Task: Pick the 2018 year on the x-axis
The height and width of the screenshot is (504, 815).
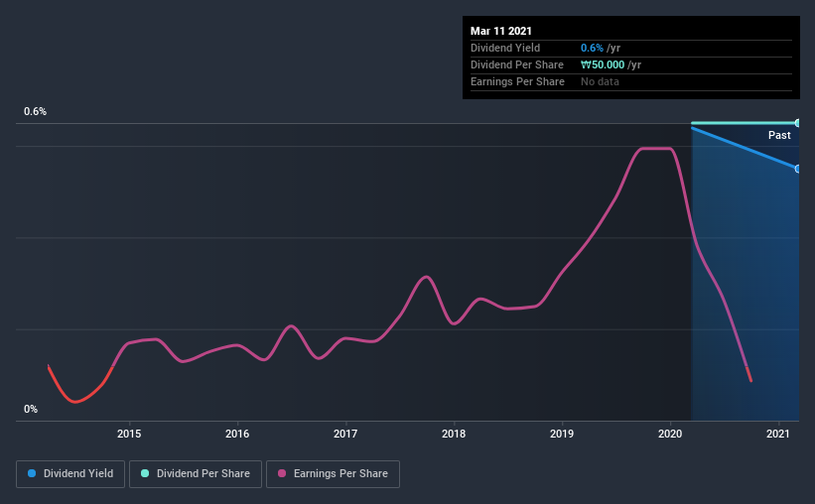Action: point(454,434)
